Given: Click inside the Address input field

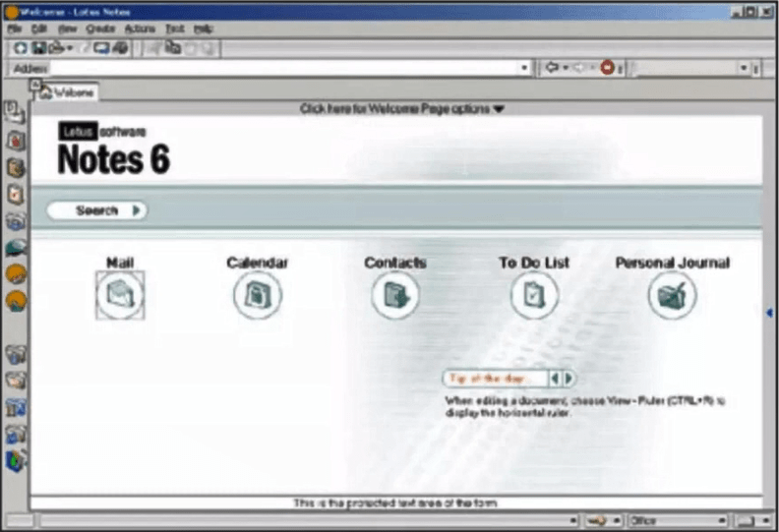Looking at the screenshot, I should click(275, 68).
